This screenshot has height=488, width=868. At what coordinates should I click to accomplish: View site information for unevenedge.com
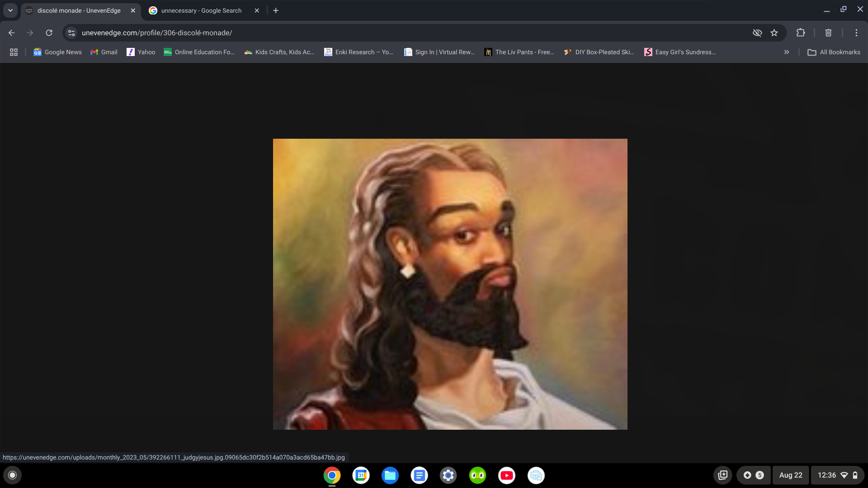click(71, 33)
